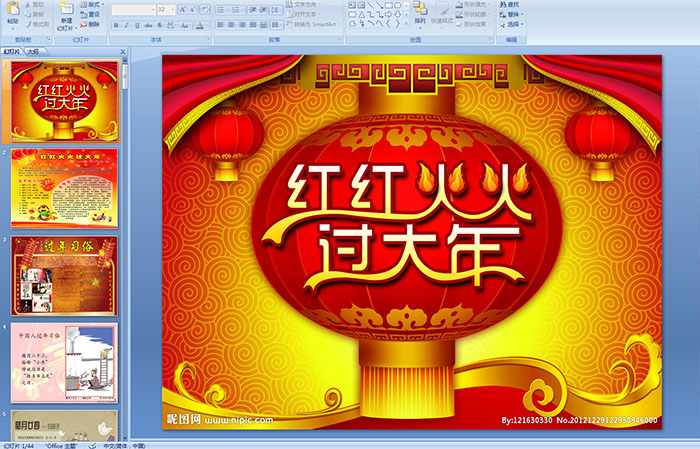Click the Copy icon
This screenshot has width=700, height=449.
[x=28, y=14]
